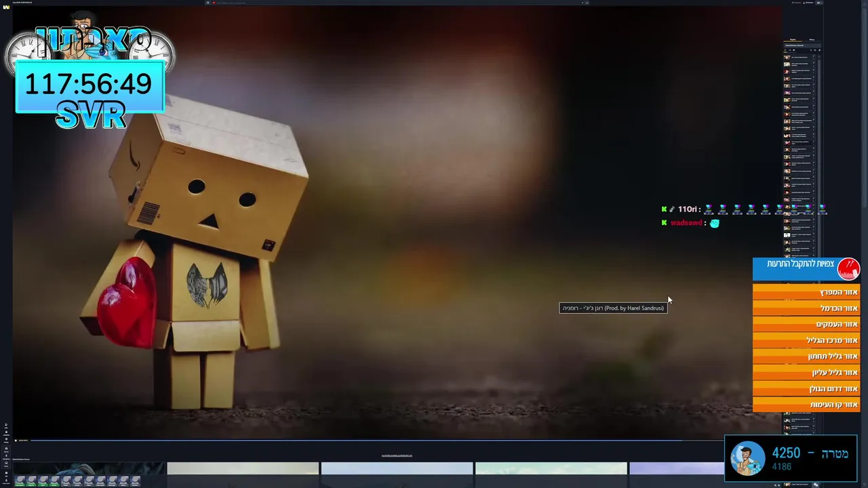
Task: Select the אזור קו העימות alert row
Action: 806,405
